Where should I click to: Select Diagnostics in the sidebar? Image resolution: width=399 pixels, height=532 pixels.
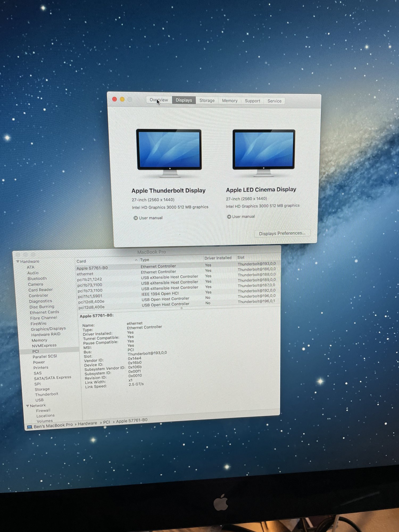click(x=41, y=301)
